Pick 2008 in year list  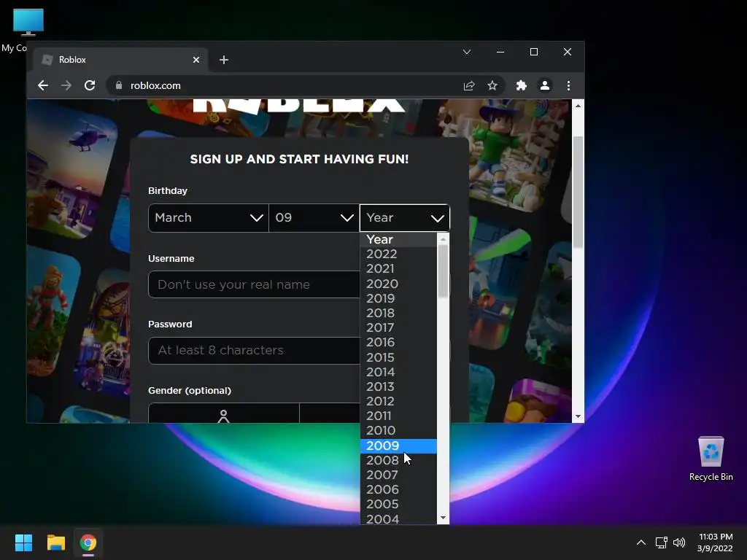(398, 461)
